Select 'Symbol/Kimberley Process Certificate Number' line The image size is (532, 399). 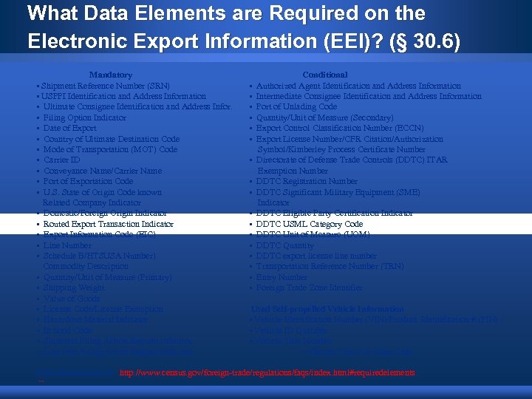pyautogui.click(x=341, y=149)
